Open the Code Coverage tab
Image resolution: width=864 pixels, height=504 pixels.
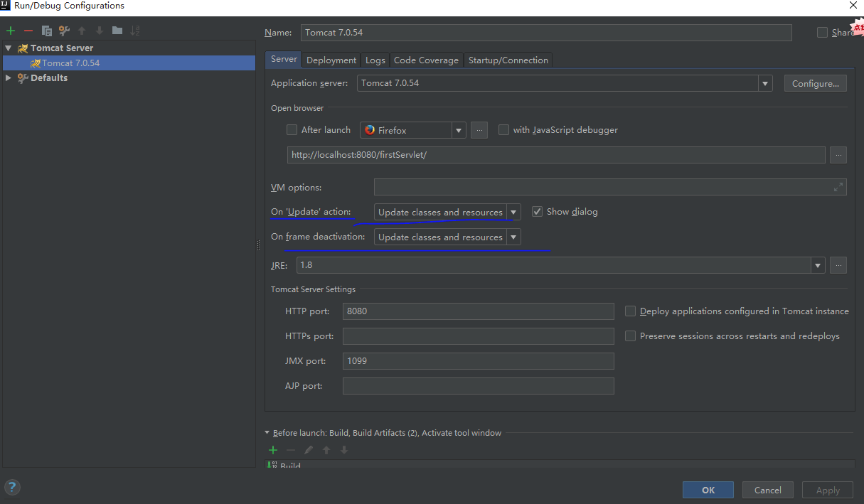[426, 60]
